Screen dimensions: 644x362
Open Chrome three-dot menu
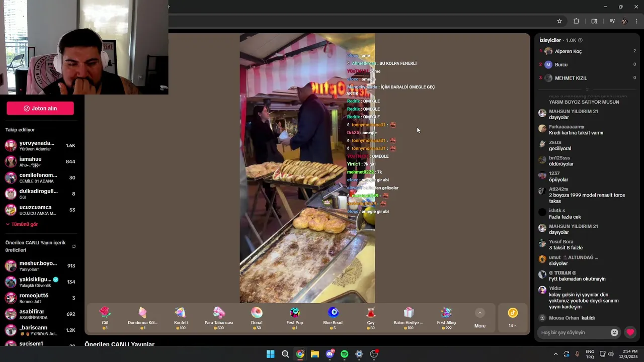click(x=637, y=21)
